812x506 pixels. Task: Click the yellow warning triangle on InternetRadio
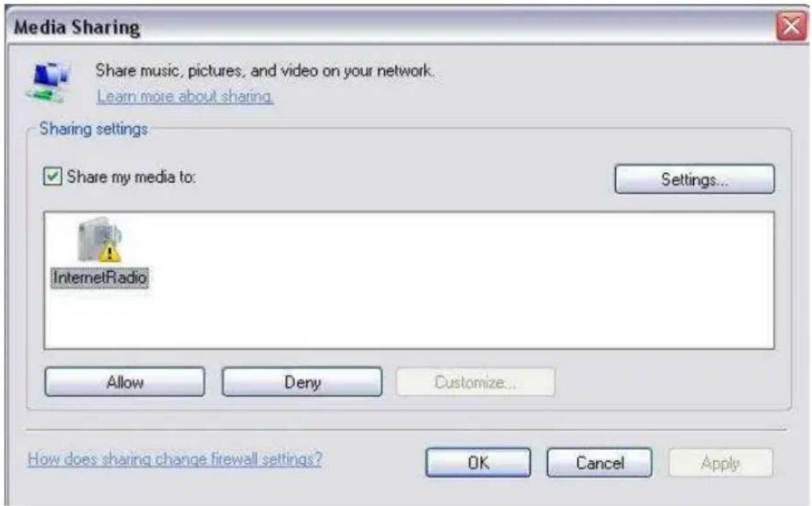point(110,253)
